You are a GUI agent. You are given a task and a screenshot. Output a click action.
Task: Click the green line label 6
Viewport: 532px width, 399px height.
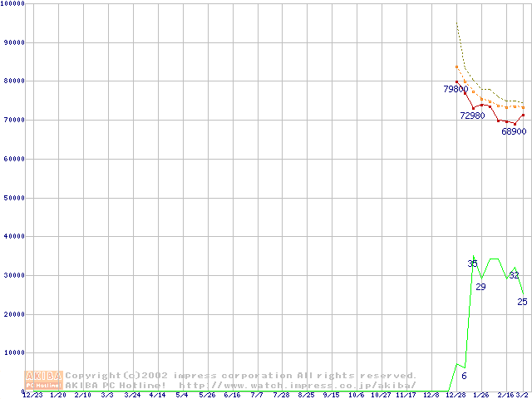464,377
